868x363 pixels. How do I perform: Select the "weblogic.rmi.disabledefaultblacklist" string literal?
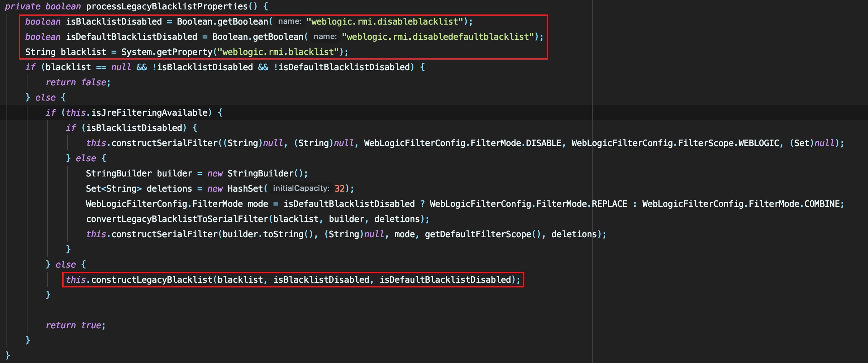tap(438, 37)
